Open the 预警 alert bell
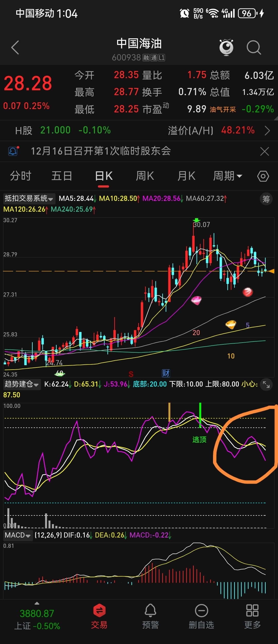278x644 pixels. coord(151,616)
